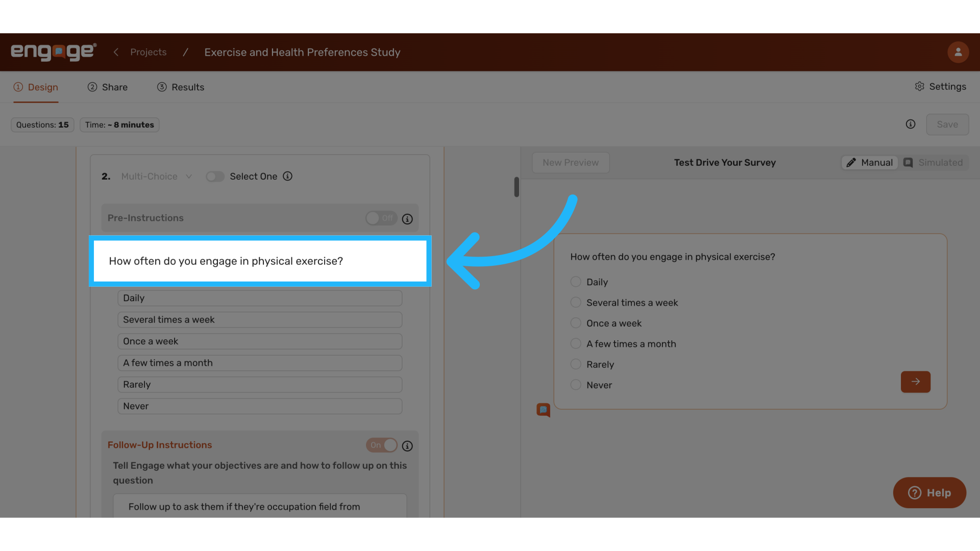Select the Never radio in preview

pos(576,385)
